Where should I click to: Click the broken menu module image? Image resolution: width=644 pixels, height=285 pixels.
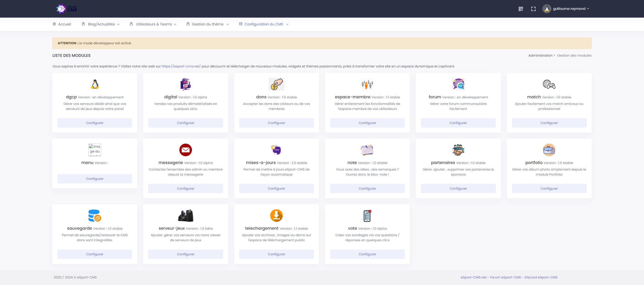point(95,150)
